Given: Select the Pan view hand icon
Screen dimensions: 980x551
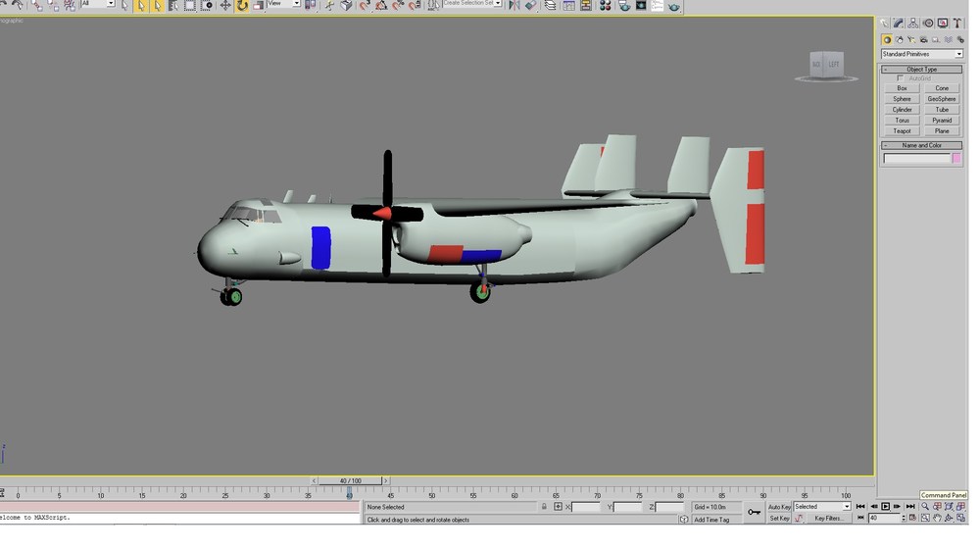Looking at the screenshot, I should point(937,518).
